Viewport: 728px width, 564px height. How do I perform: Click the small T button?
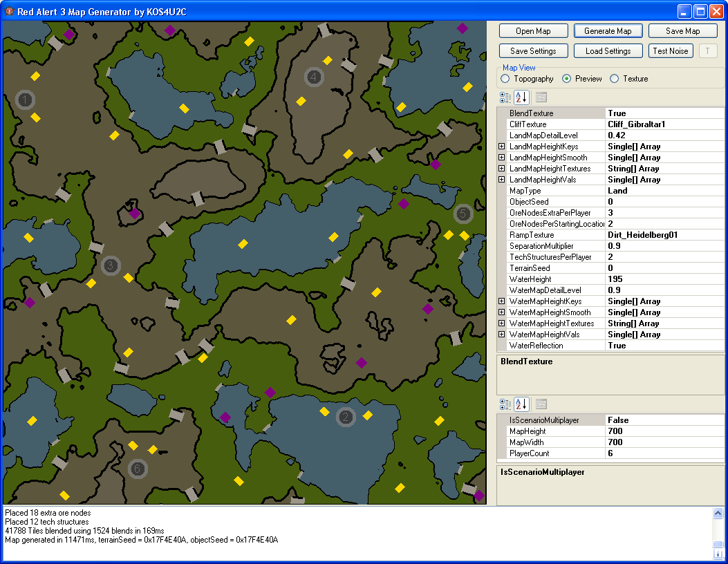708,51
